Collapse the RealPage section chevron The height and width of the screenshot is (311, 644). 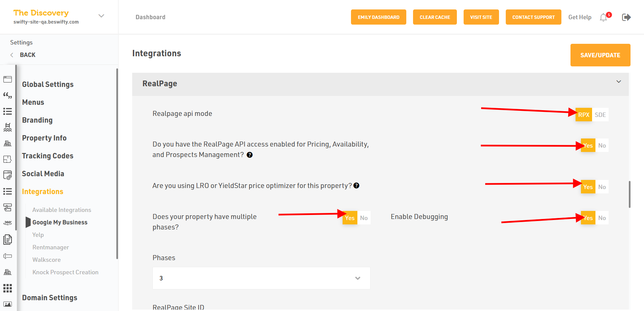619,82
